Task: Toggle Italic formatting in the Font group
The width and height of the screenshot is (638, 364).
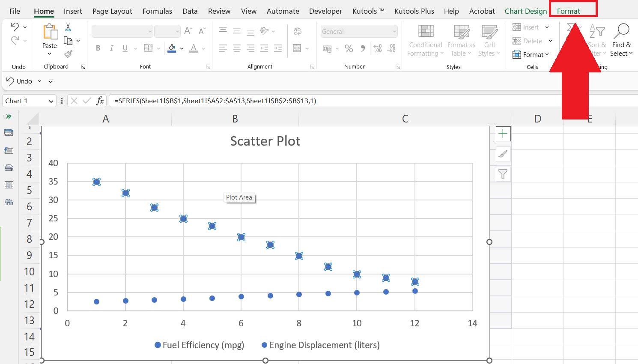Action: [x=111, y=48]
